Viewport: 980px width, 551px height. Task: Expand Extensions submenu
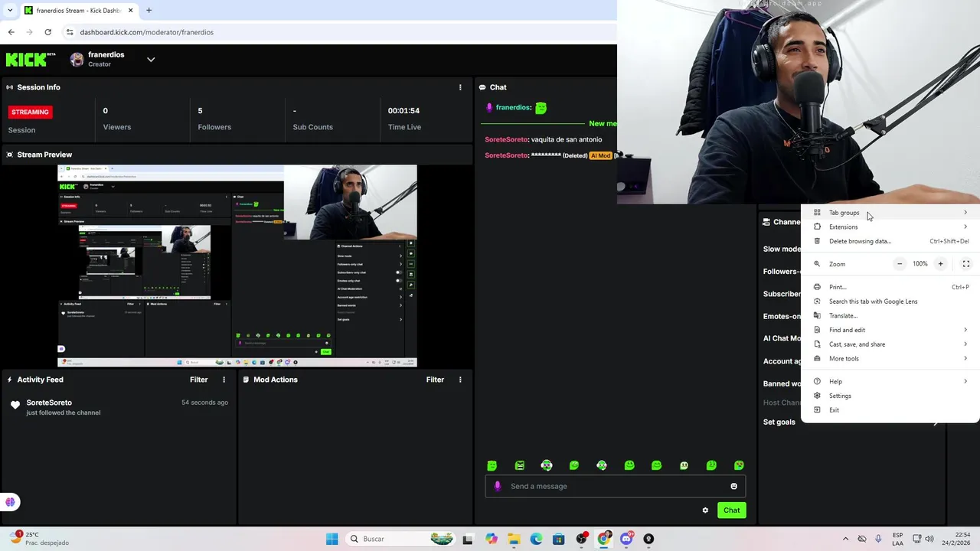(890, 227)
